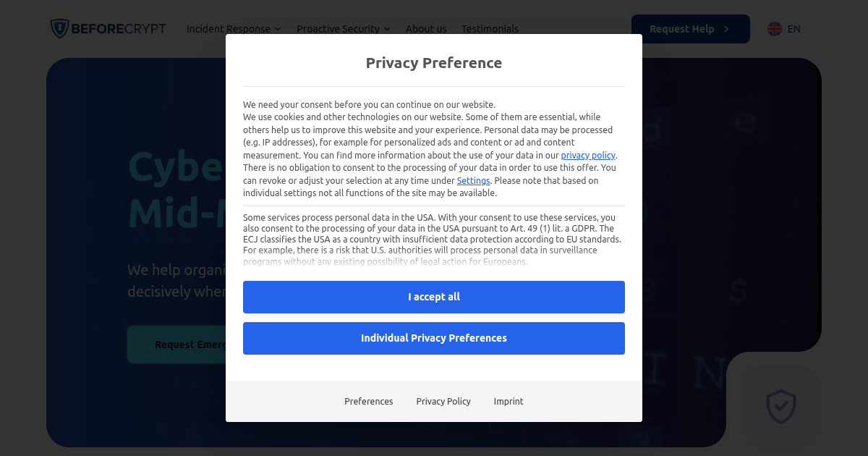Screen dimensions: 868x456
Task: Click the BEFORECRYPT wordmark text
Action: (x=120, y=28)
